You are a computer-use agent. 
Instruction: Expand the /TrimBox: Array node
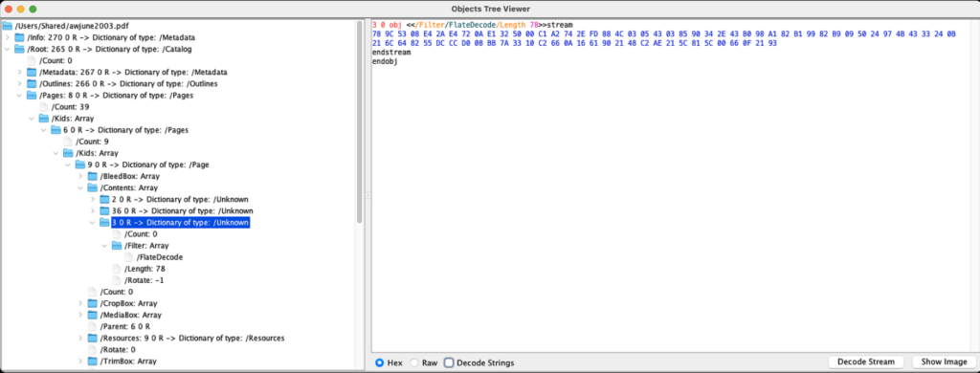click(x=80, y=362)
